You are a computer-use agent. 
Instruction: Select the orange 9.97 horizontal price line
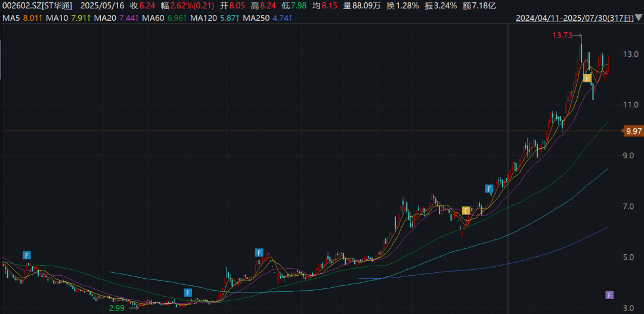pos(312,131)
